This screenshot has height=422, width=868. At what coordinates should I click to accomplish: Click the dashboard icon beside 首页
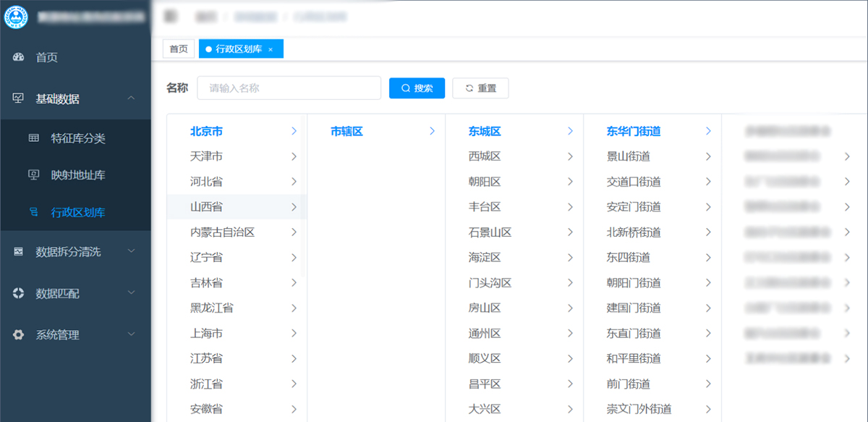[19, 57]
